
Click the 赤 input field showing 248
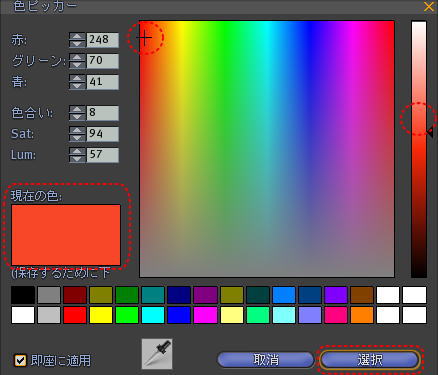(102, 40)
